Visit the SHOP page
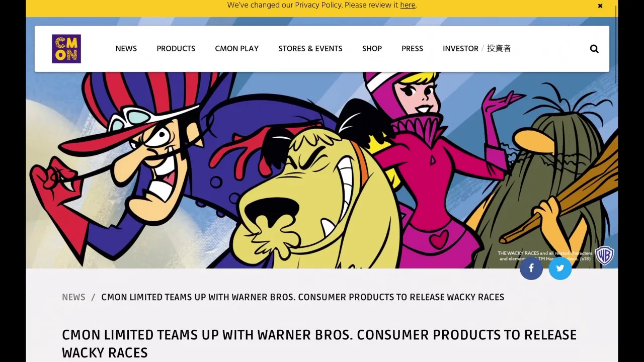 (x=372, y=49)
